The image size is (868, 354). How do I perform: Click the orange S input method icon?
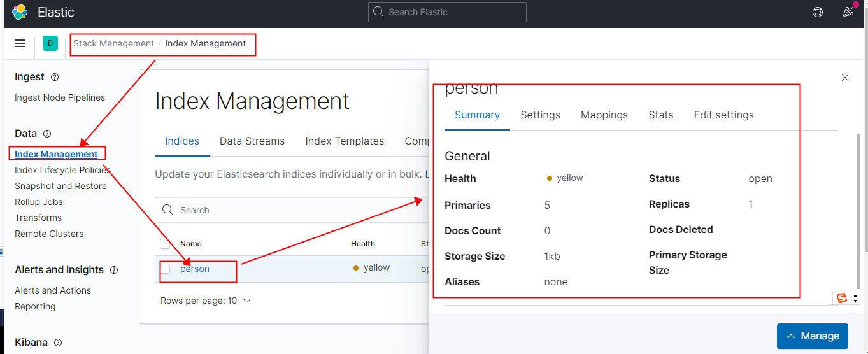842,298
